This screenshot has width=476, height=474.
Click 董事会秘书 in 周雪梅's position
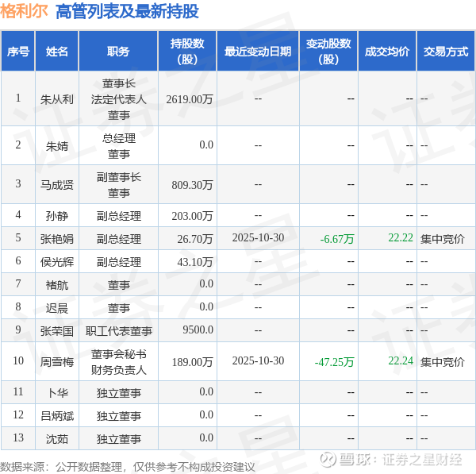pos(119,354)
